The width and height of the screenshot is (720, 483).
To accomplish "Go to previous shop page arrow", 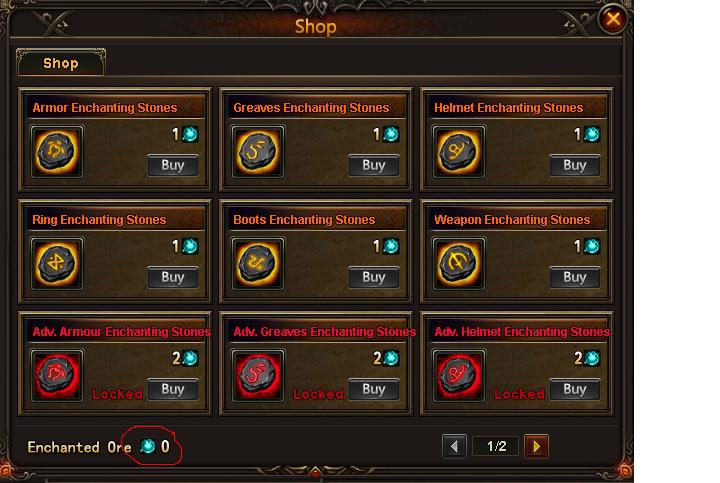I will 454,446.
